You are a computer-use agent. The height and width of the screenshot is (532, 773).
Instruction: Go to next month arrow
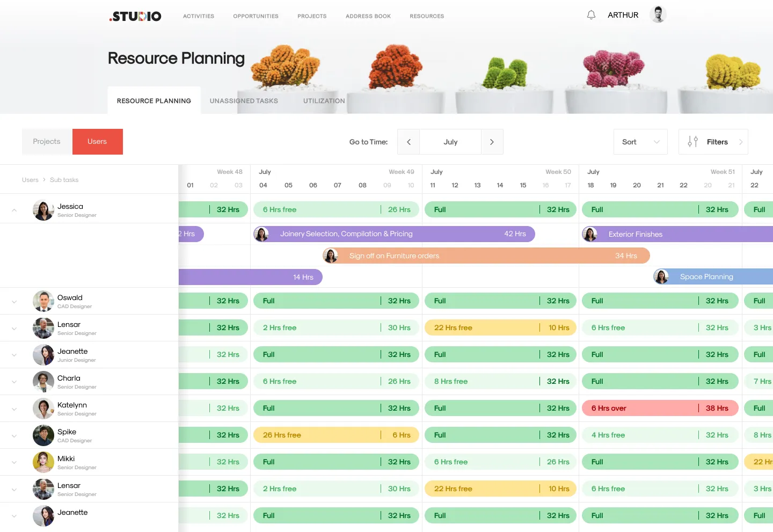(492, 142)
